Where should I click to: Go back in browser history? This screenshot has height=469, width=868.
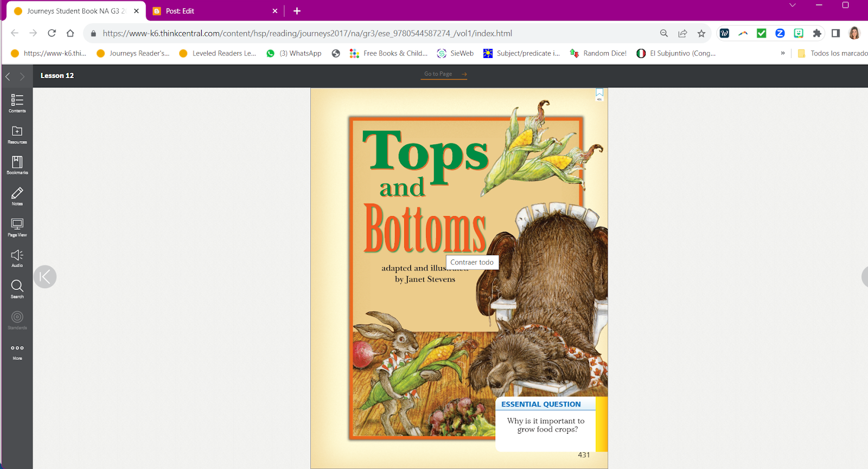point(15,33)
